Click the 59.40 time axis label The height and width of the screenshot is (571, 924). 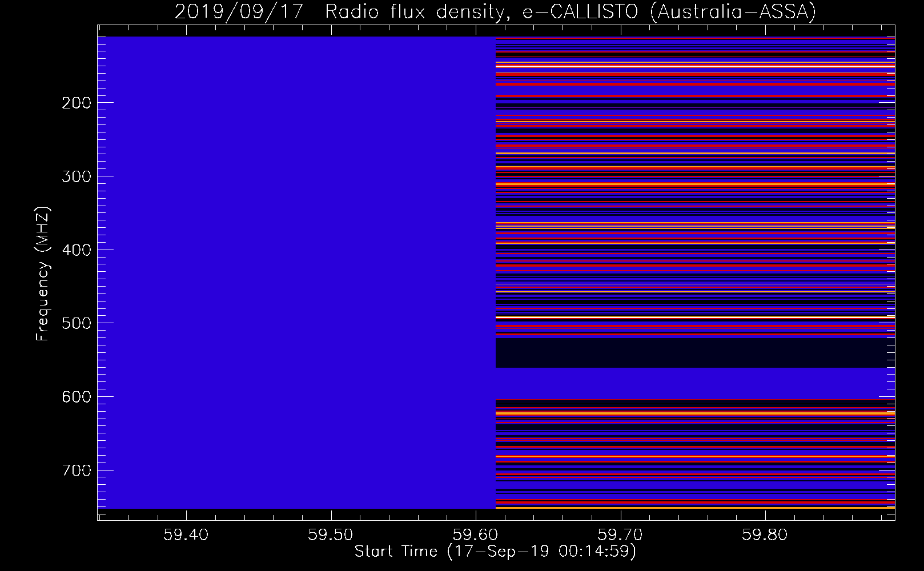pos(186,535)
